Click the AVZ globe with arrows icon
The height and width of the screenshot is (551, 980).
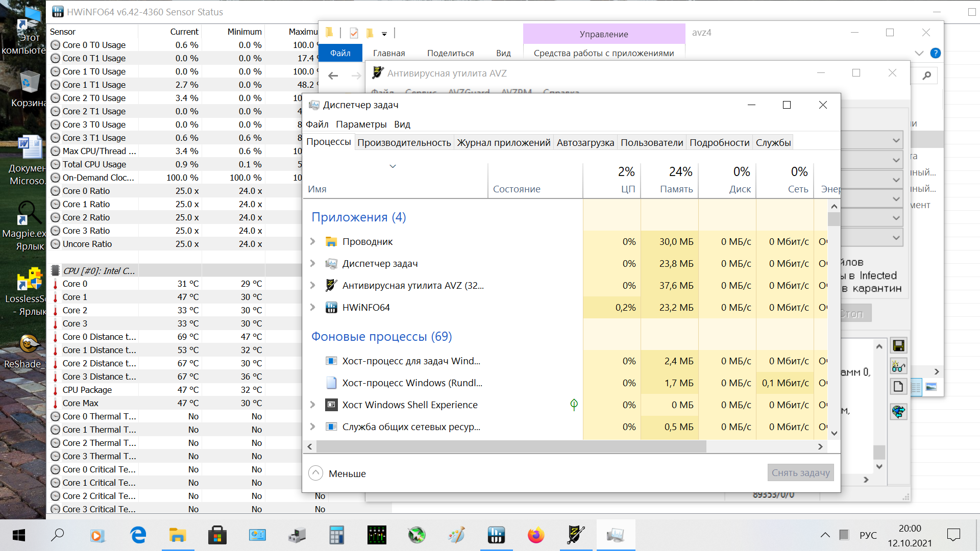tap(898, 411)
